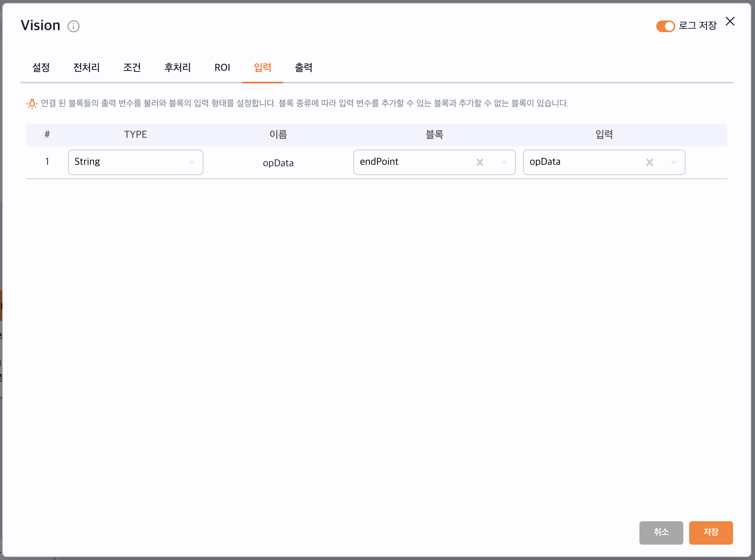Clear the opData input selection
Image resolution: width=755 pixels, height=560 pixels.
650,162
